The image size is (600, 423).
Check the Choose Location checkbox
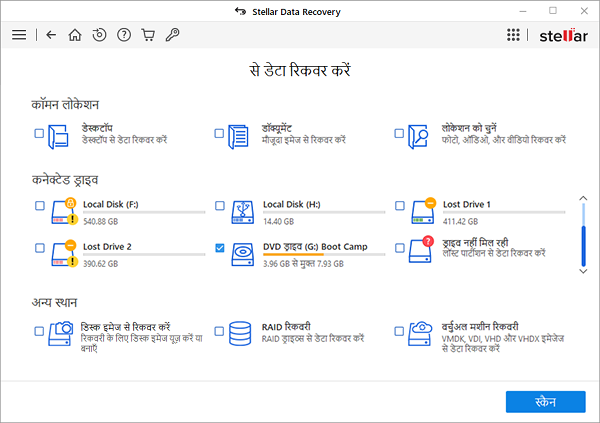point(399,133)
